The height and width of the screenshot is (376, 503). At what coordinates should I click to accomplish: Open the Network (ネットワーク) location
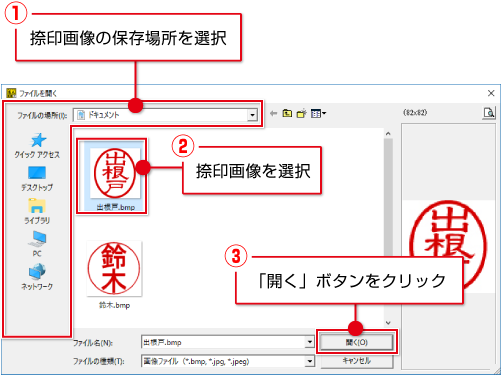37,277
